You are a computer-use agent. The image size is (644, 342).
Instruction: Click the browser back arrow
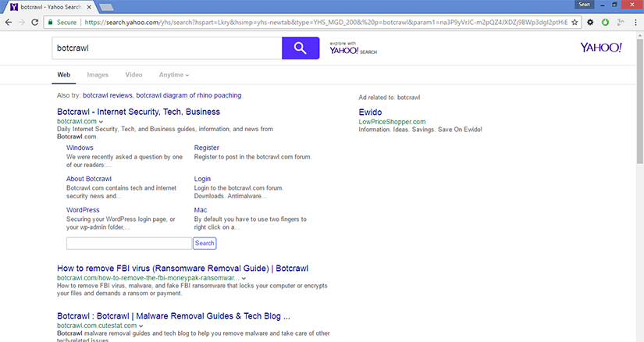click(8, 22)
